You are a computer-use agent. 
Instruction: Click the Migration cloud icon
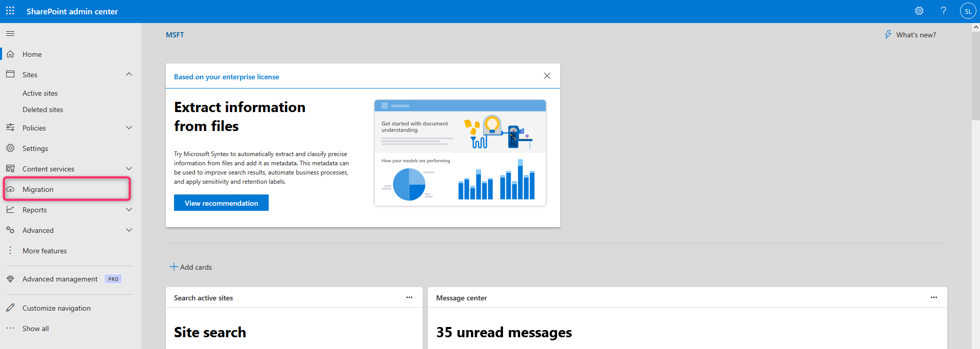pos(10,189)
